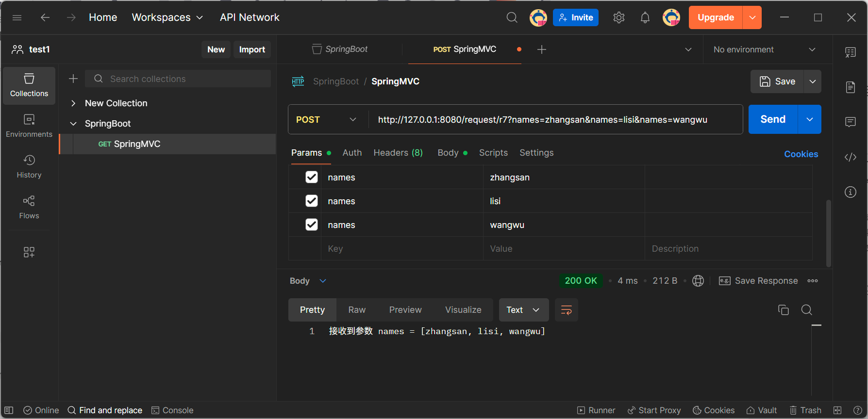Create a new collection with plus icon
Viewport: 868px width, 419px height.
[73, 79]
